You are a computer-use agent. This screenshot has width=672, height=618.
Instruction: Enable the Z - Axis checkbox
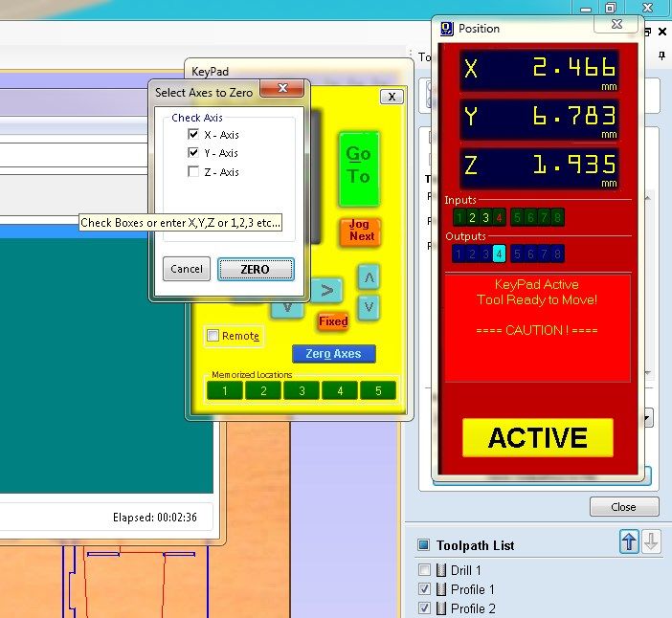[x=193, y=172]
